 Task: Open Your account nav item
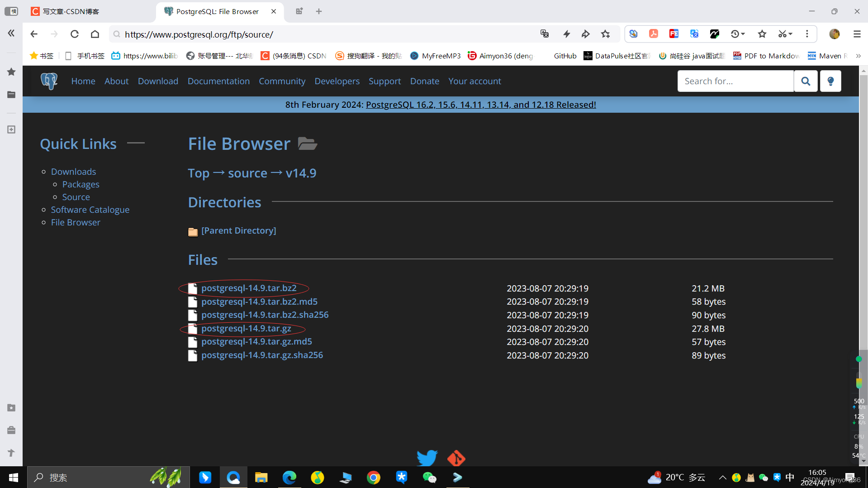point(474,81)
